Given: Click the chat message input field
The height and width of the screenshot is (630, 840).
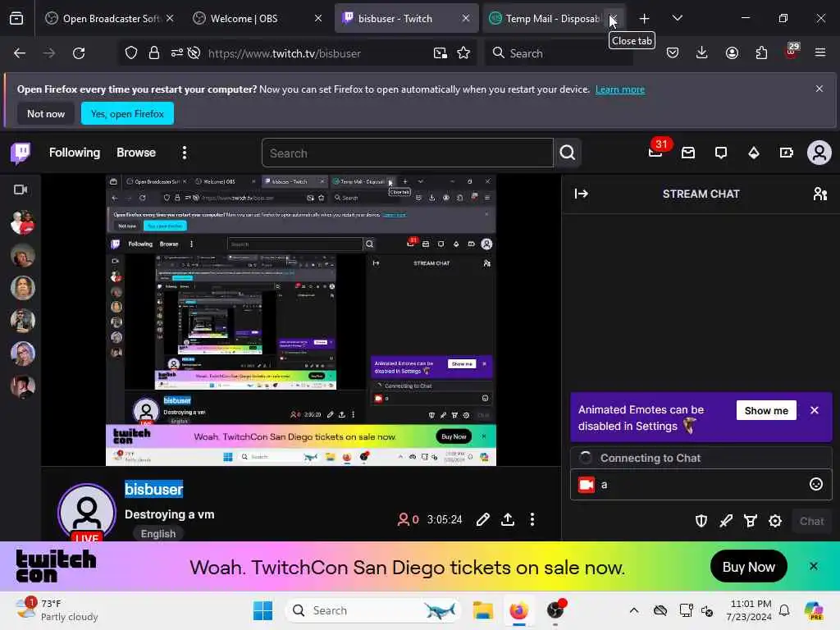Looking at the screenshot, I should point(701,484).
